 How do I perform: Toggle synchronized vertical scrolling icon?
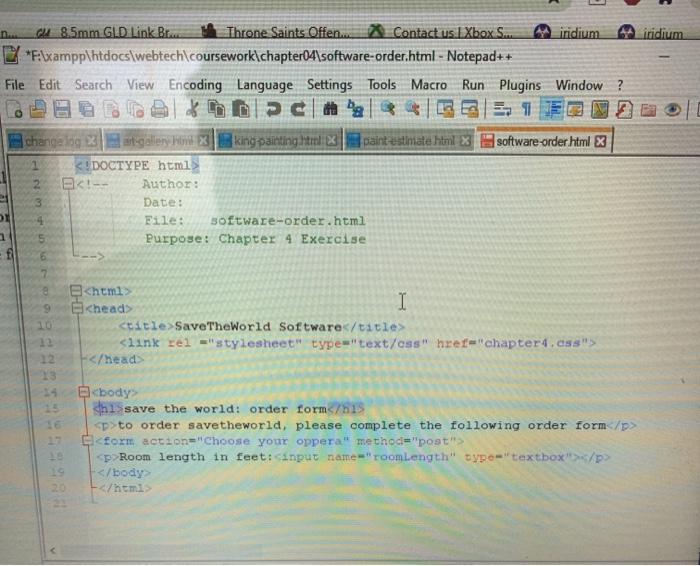click(445, 109)
